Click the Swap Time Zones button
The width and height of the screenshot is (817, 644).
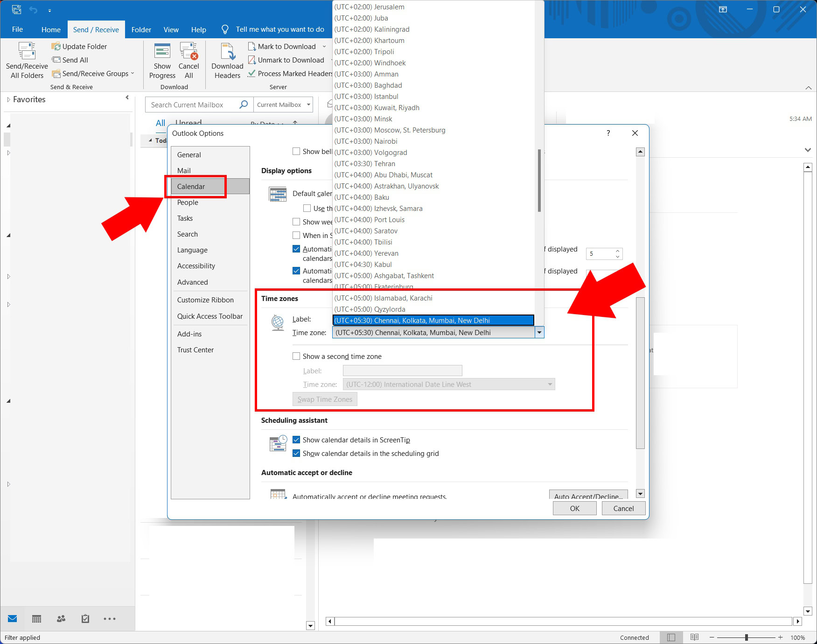coord(324,399)
